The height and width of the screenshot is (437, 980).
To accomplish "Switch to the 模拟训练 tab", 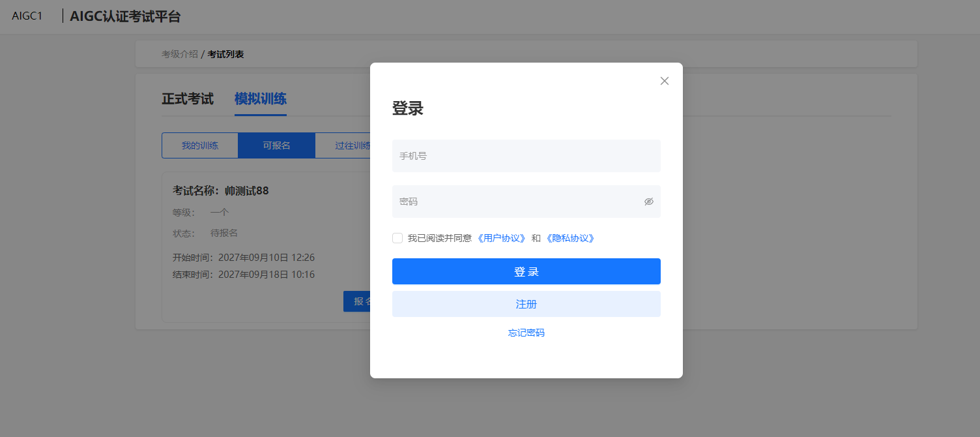I will pyautogui.click(x=261, y=99).
